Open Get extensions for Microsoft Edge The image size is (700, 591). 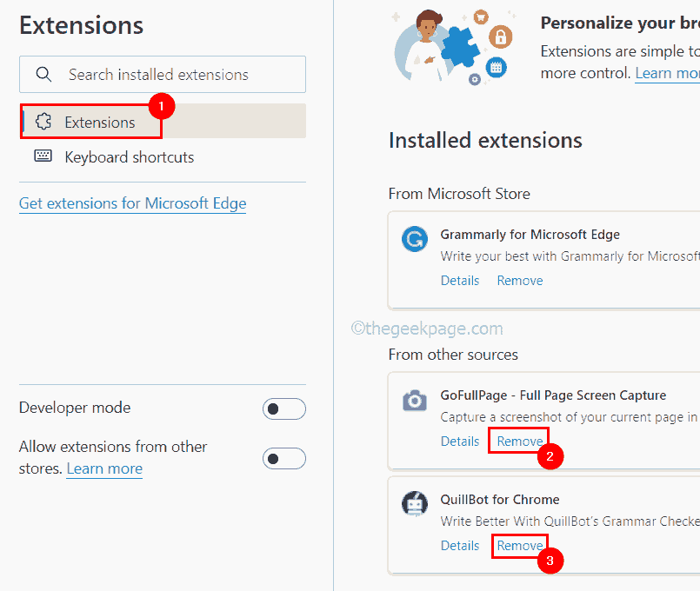[x=132, y=203]
